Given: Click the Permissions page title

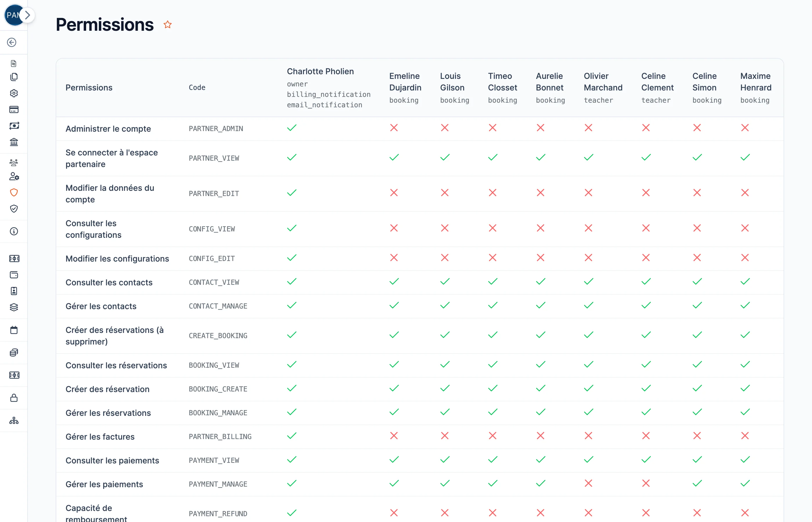Looking at the screenshot, I should (105, 25).
